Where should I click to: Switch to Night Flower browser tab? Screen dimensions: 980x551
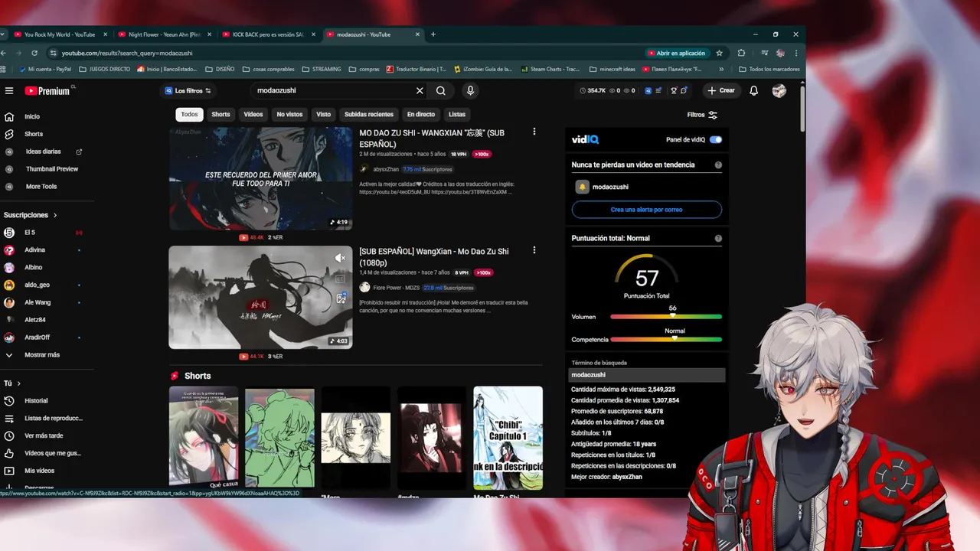(x=164, y=34)
